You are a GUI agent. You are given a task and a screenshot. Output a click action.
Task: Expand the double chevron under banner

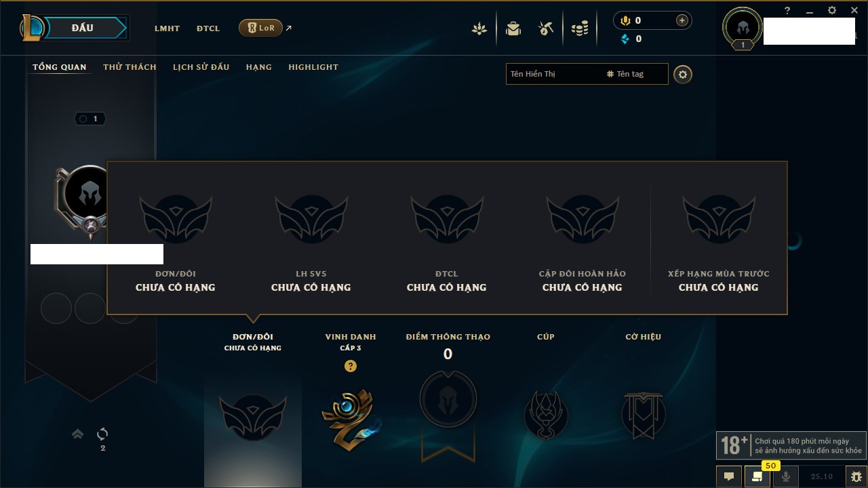pos(78,434)
